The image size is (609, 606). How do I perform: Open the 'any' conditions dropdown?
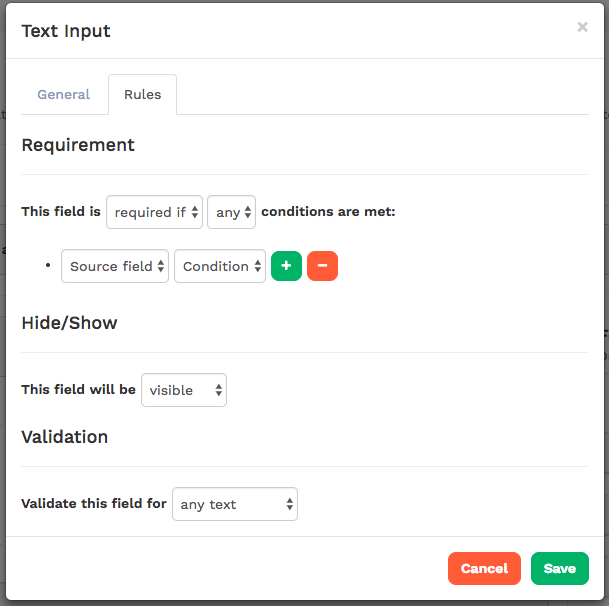point(231,212)
